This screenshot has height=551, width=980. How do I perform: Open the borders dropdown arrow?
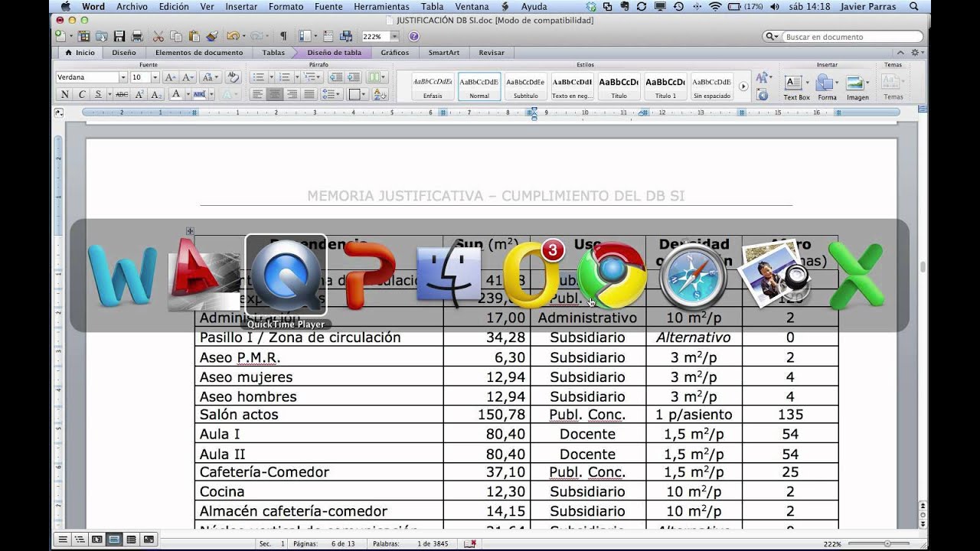point(363,94)
